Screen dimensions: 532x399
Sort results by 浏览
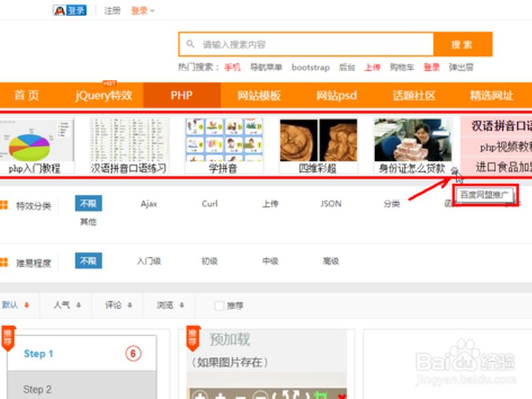[x=170, y=305]
